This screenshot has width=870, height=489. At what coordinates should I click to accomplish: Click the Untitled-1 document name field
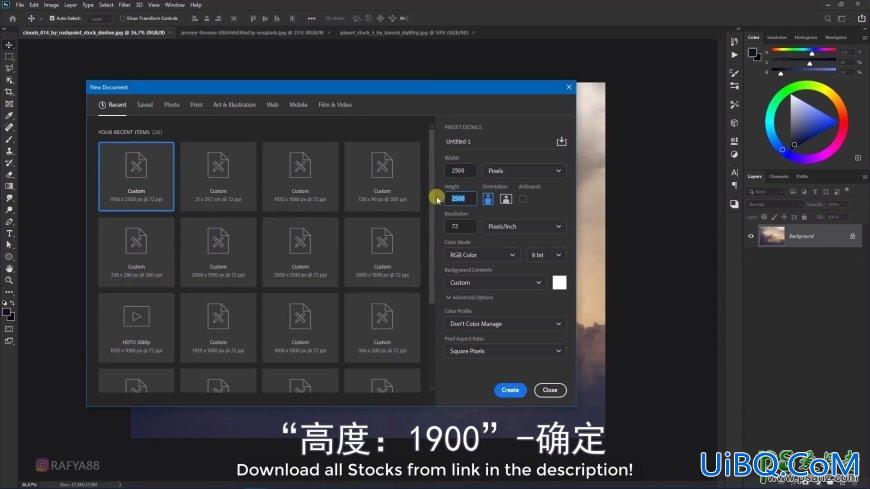point(498,142)
